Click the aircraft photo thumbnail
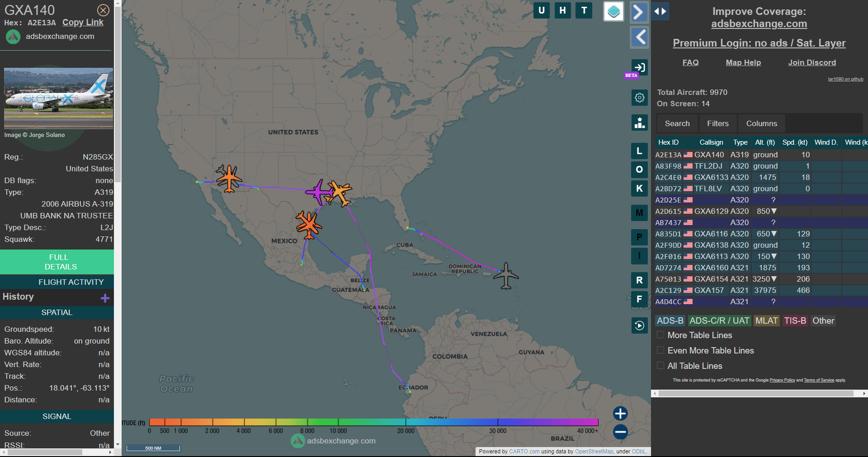The height and width of the screenshot is (457, 868). (59, 99)
